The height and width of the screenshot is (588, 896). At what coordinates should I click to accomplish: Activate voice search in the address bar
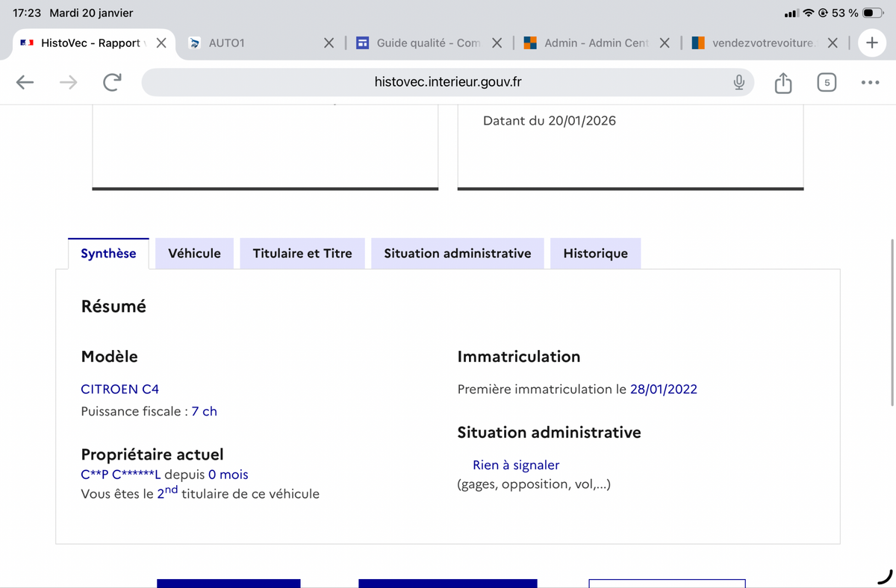[x=738, y=82]
